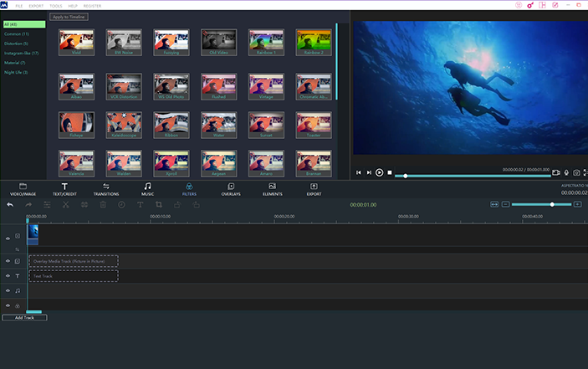Click the zoom to fit timeline icon
Viewport: 588px width, 369px height.
(x=494, y=204)
